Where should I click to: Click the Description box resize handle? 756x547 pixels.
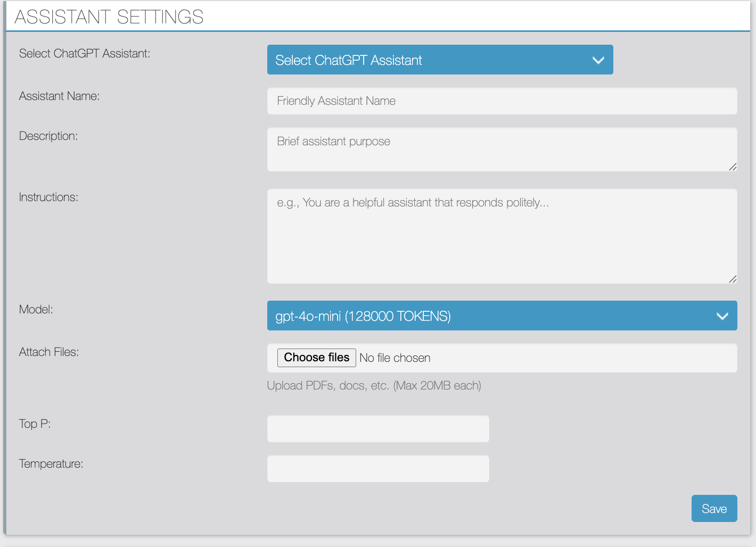pos(733,167)
